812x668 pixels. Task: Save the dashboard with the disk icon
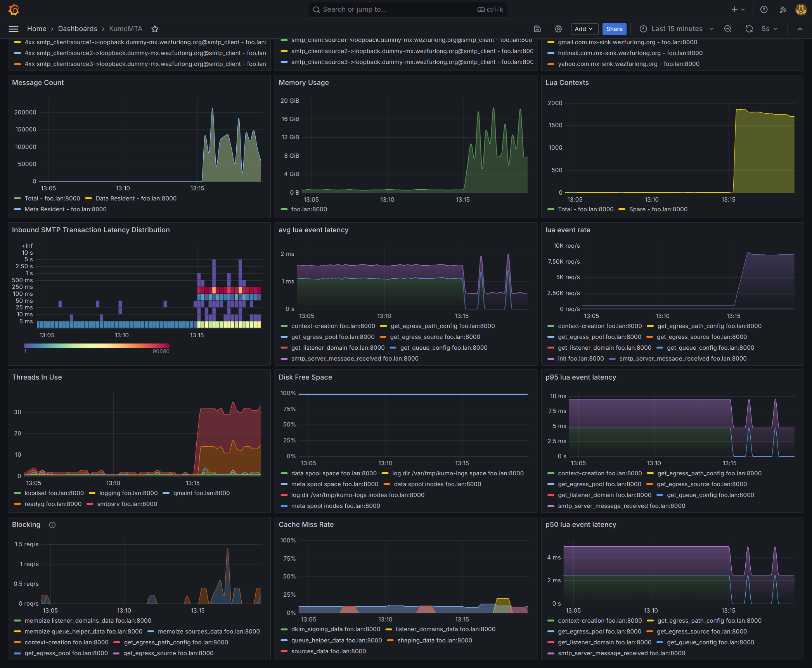coord(537,29)
